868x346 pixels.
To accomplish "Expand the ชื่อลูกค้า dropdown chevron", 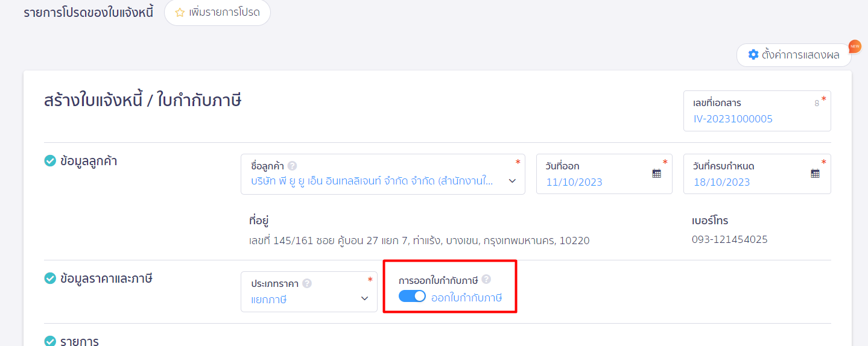I will click(512, 181).
